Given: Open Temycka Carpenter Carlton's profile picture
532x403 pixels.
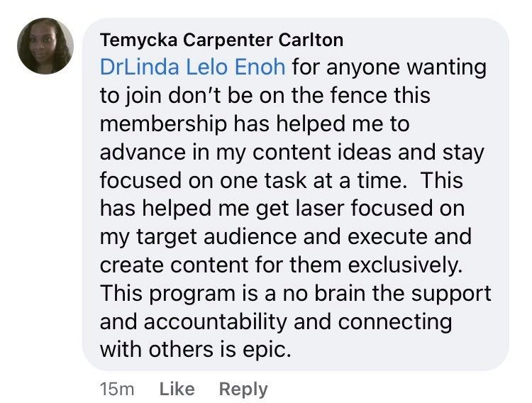Looking at the screenshot, I should pos(45,46).
